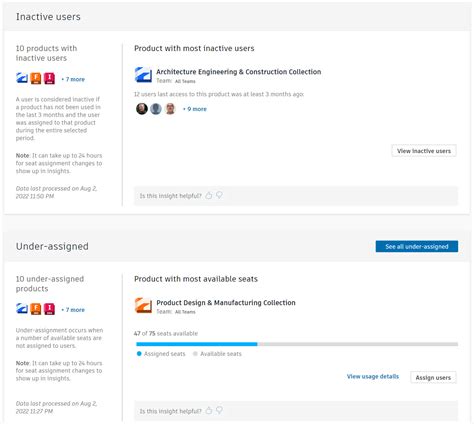Click the Fusion icon in Under-assigned summary
Screen dimensions: 474x424
[36, 309]
